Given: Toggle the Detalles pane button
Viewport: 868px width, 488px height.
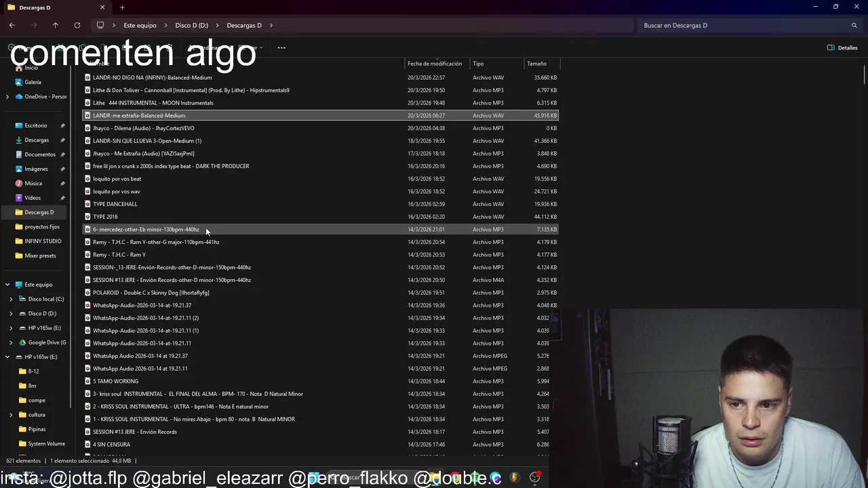Looking at the screenshot, I should coord(842,47).
